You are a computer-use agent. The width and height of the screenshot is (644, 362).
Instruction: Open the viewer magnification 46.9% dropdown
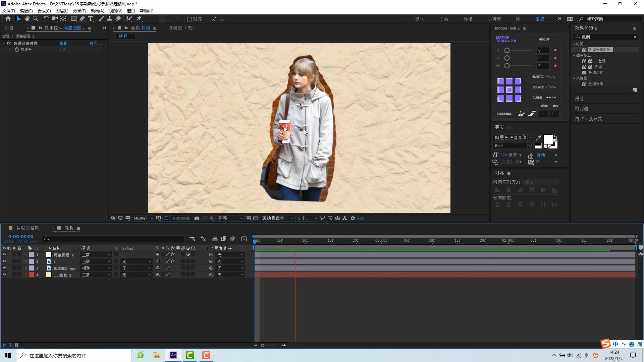[143, 218]
